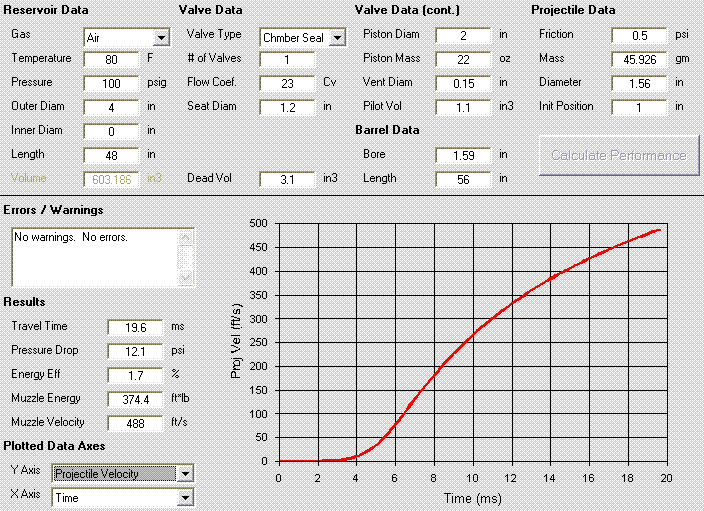The width and height of the screenshot is (704, 511).
Task: Select the projectile Diameter field 1.56
Action: click(639, 84)
